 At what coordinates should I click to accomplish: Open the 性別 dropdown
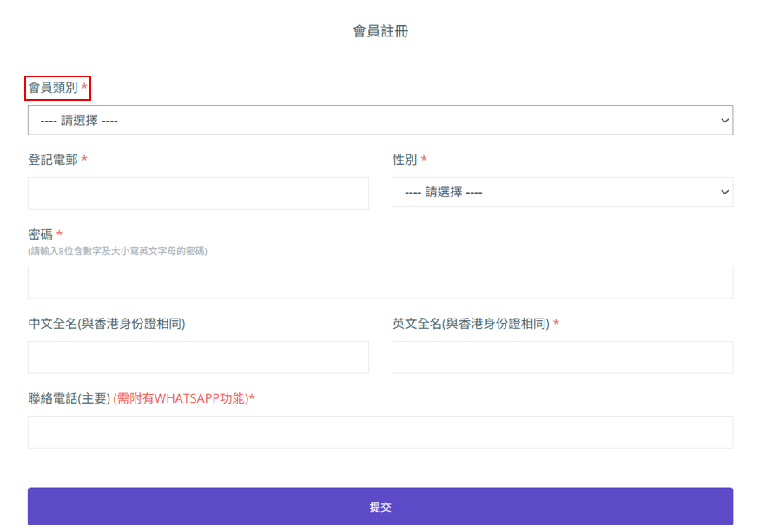coord(563,192)
